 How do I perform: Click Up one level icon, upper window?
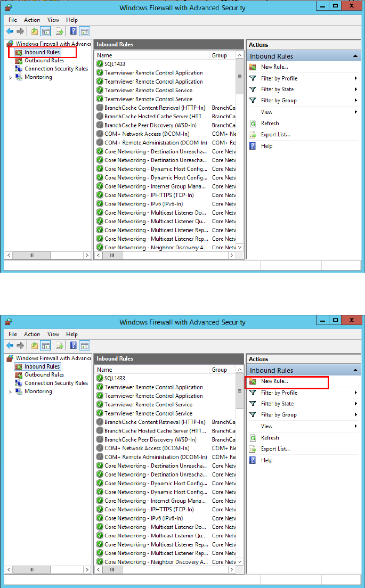coord(35,31)
